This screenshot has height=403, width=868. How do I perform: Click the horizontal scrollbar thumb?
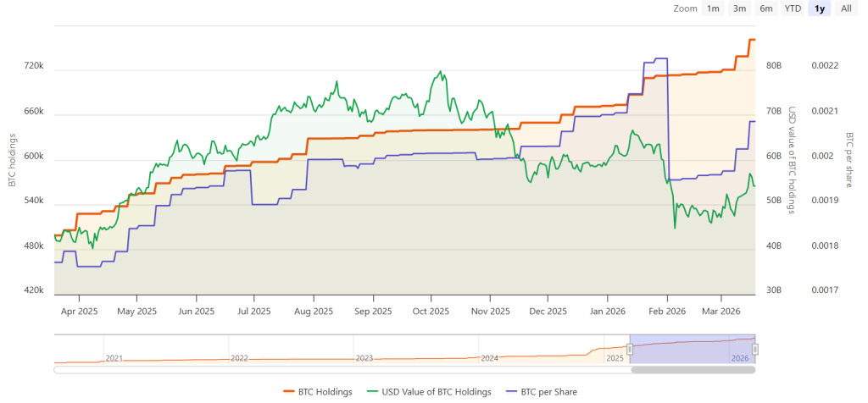[x=692, y=369]
